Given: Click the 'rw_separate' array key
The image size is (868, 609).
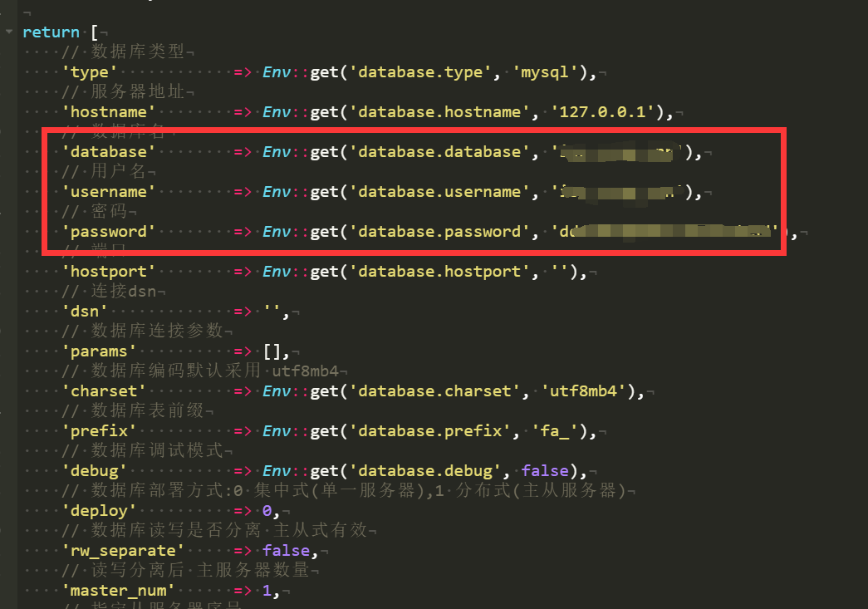Looking at the screenshot, I should tap(122, 551).
